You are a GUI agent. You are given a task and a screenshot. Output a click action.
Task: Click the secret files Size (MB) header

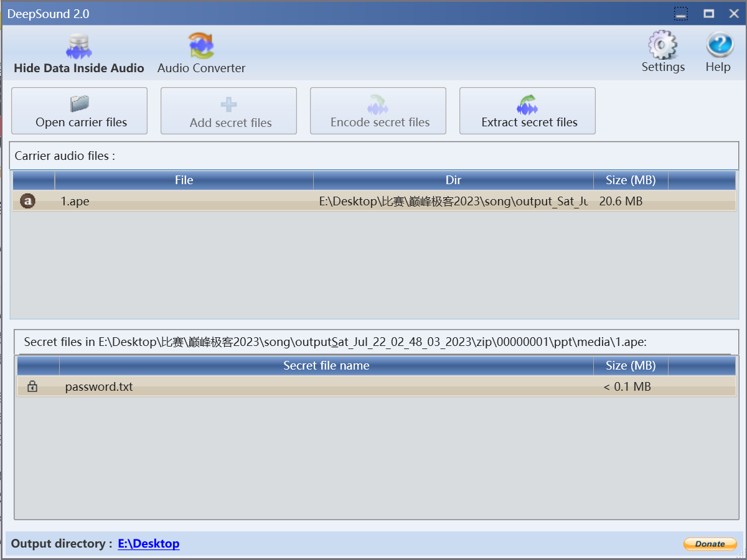(x=631, y=366)
